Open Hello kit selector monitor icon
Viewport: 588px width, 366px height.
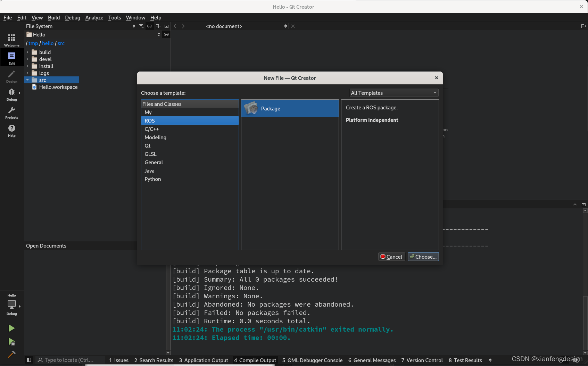[x=12, y=305]
